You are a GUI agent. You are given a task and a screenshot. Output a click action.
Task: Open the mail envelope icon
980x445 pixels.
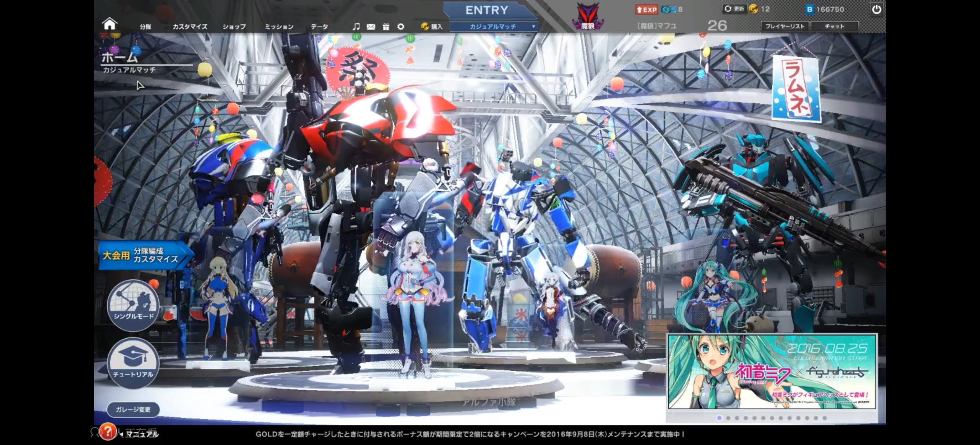371,27
